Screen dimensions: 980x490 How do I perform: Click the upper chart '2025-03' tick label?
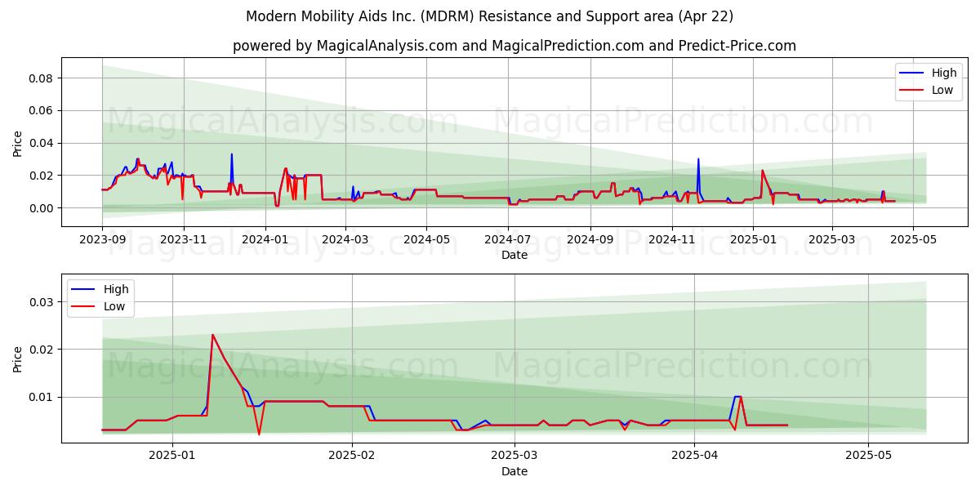[x=832, y=240]
